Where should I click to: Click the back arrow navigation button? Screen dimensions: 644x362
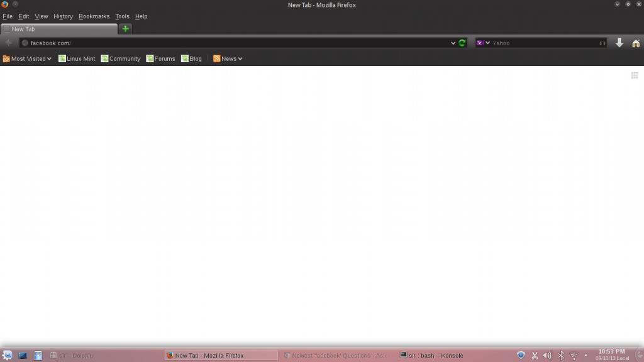point(8,43)
